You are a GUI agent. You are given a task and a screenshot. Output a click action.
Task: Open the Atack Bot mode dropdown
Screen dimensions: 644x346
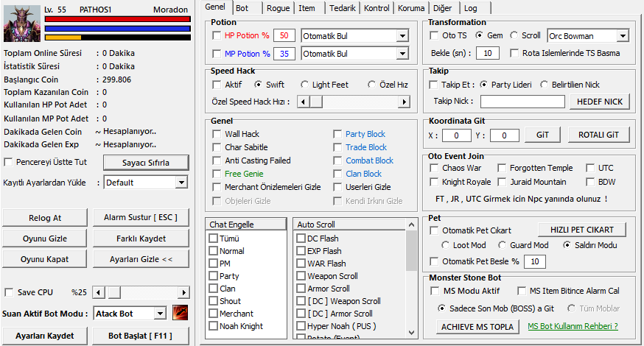[x=160, y=314]
